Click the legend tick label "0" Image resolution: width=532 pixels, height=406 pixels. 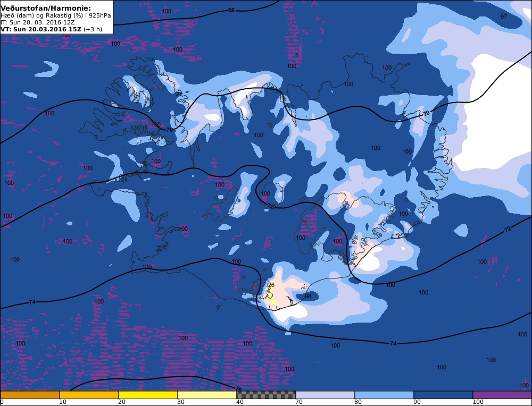[2, 402]
